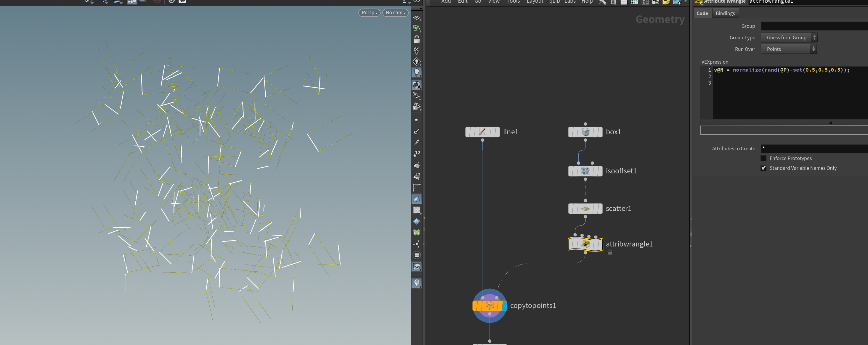
Task: Toggle the viewport lock icon
Action: (416, 39)
